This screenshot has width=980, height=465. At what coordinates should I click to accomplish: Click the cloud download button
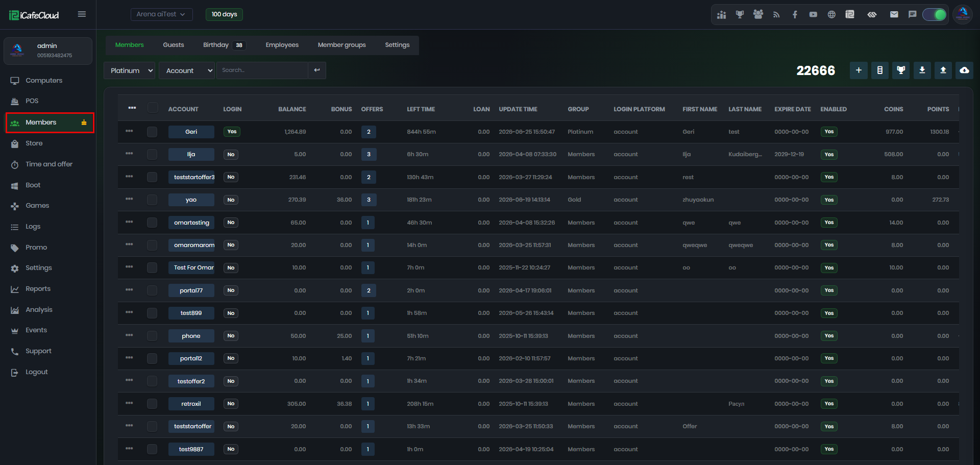point(964,70)
